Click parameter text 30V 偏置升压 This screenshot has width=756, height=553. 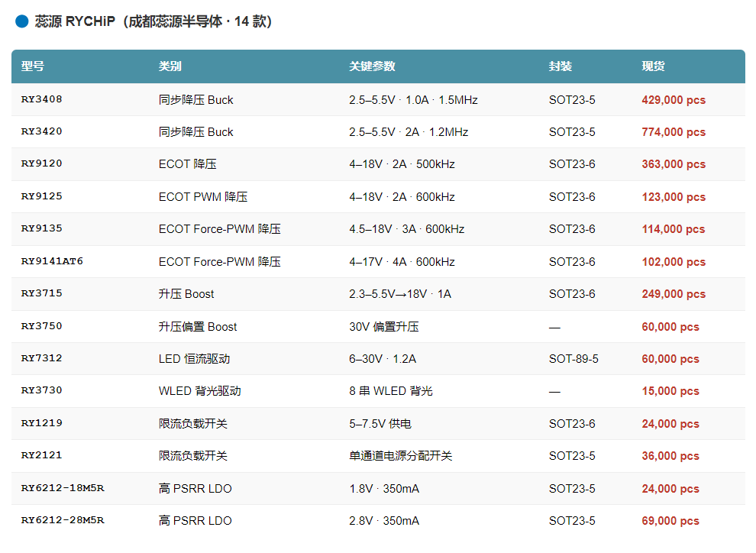click(384, 327)
